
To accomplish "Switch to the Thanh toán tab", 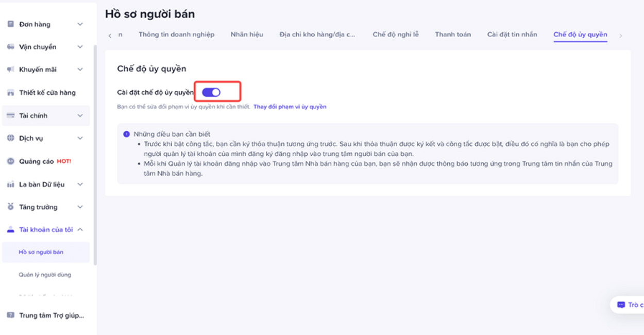I will point(453,35).
